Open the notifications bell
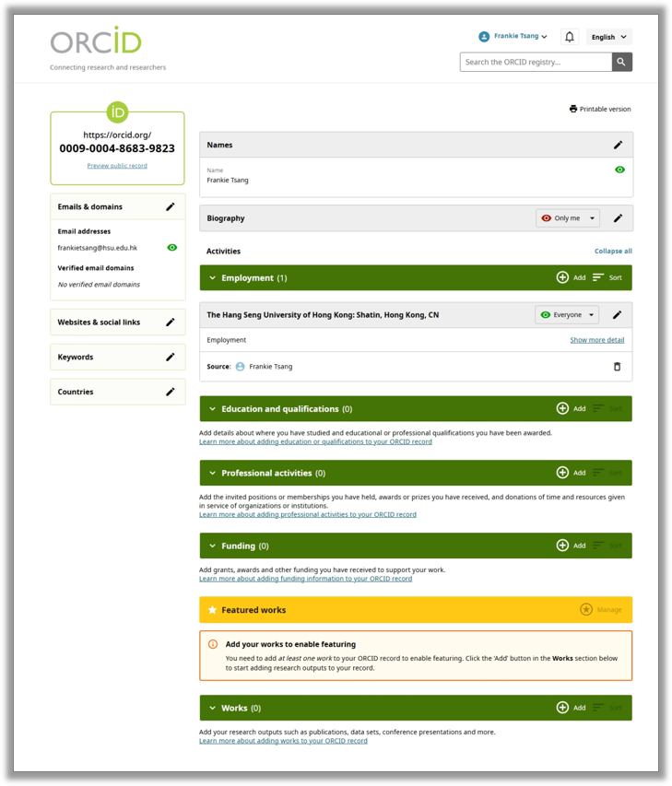672x786 pixels. tap(569, 37)
